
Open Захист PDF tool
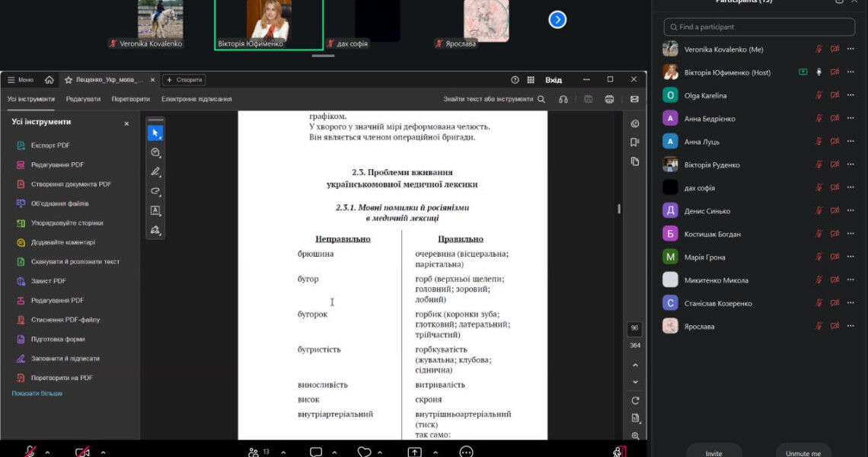pos(48,281)
